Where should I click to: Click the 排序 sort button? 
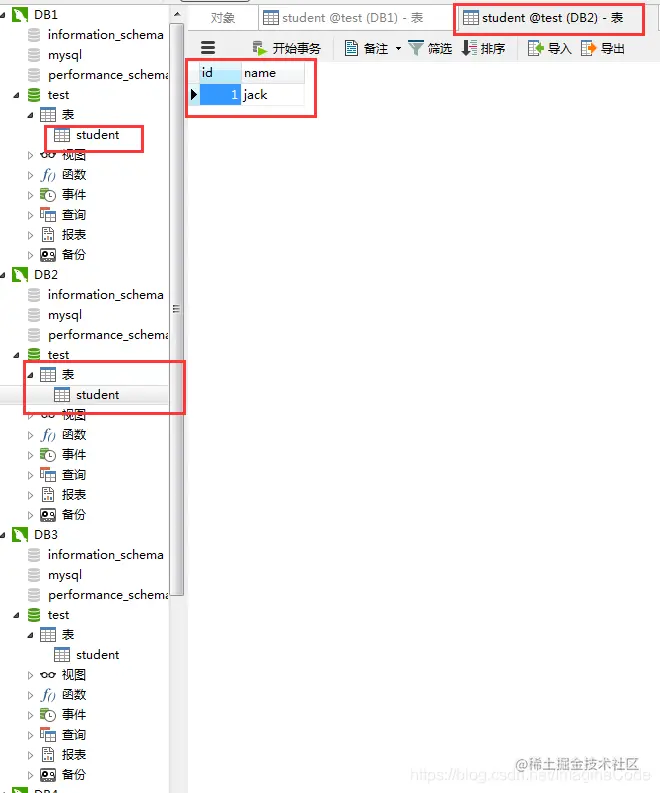point(483,48)
